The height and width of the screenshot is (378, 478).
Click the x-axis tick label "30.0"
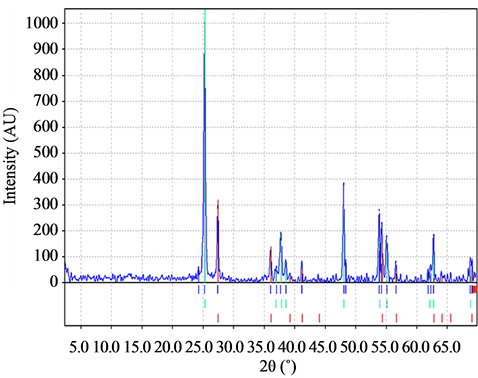229,347
